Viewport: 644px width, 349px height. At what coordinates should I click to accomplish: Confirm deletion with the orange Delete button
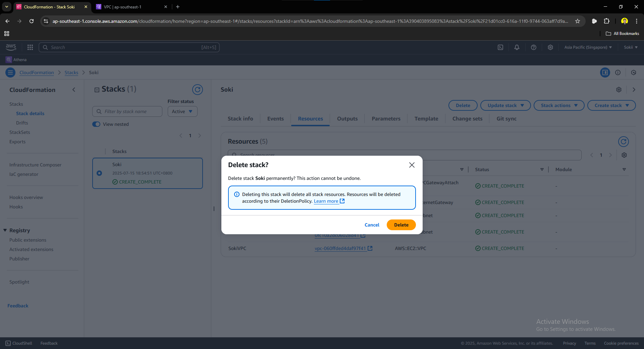tap(401, 225)
